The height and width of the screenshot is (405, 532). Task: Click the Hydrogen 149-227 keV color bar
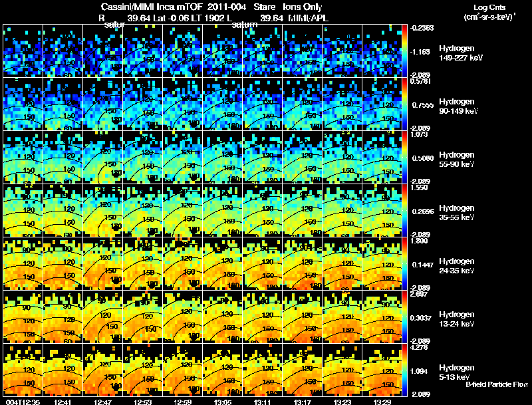(404, 51)
